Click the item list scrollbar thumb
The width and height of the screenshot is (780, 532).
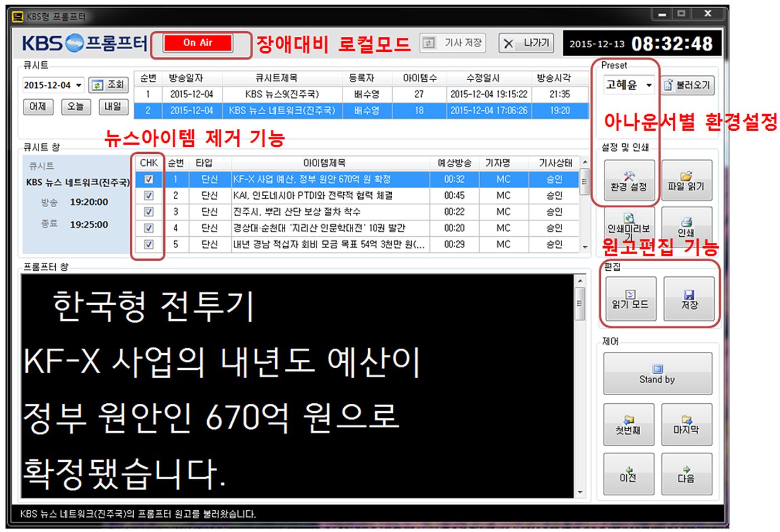(584, 182)
